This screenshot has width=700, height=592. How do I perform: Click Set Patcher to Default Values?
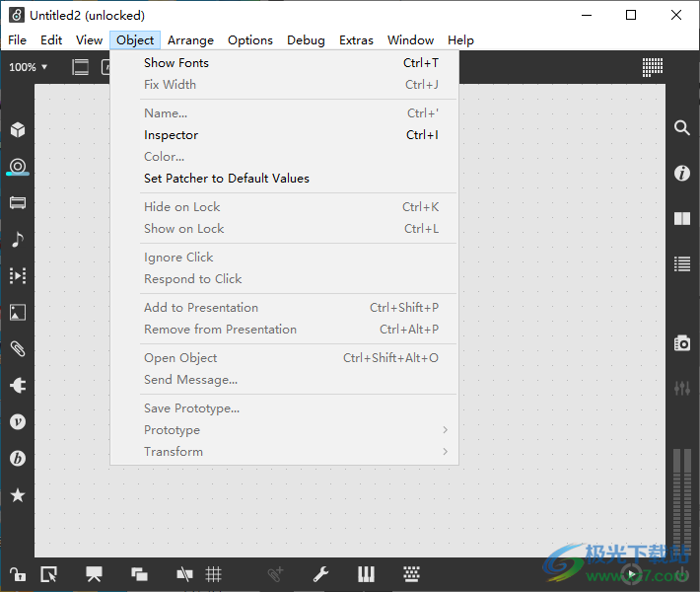[x=227, y=179]
